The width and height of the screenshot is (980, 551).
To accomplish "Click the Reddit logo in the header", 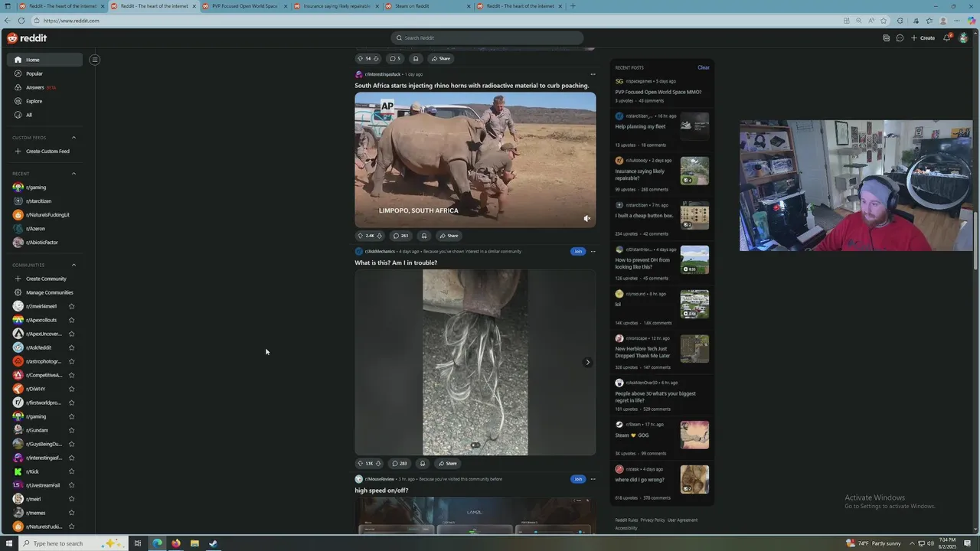I will click(27, 38).
